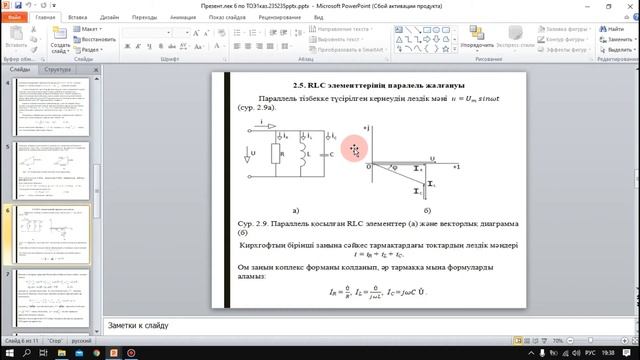Click the decrease list level icon
The height and width of the screenshot is (360, 640).
click(273, 33)
